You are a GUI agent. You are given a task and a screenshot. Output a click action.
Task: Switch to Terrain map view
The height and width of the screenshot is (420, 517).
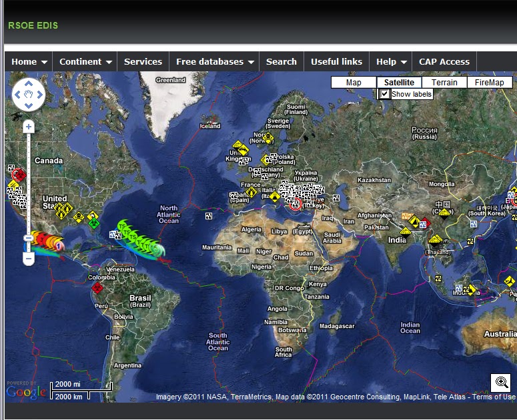[x=444, y=83]
